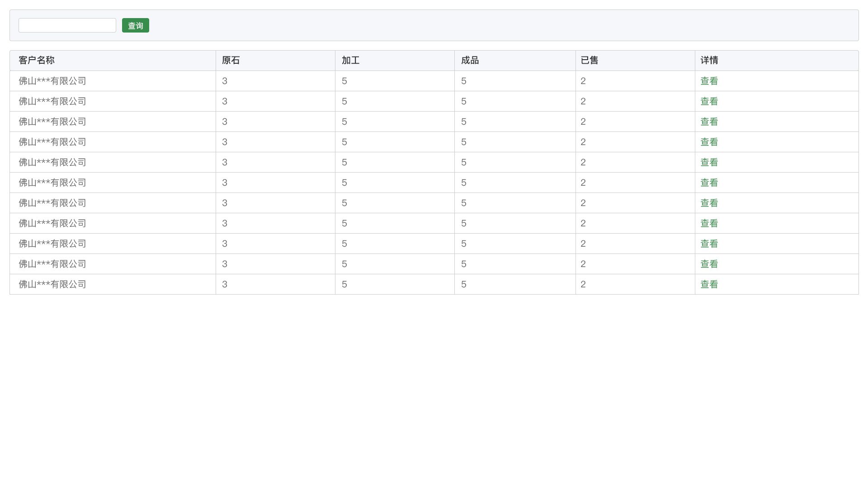This screenshot has height=488, width=868.
Task: Select the 加工 column header
Action: tap(350, 61)
